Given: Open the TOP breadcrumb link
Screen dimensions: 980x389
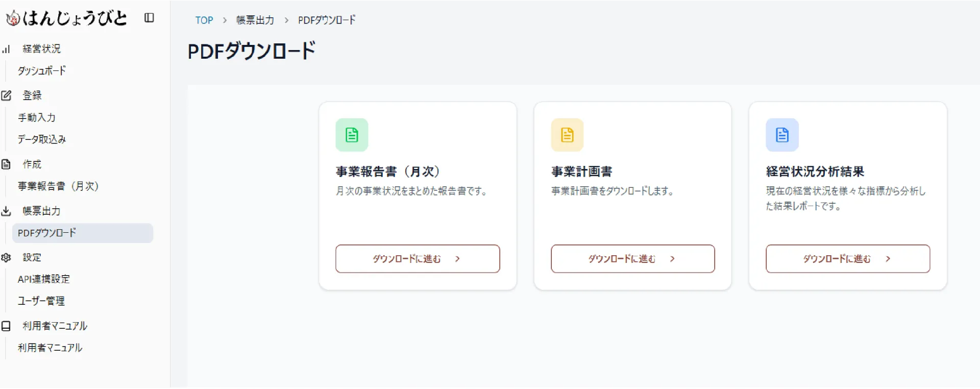Looking at the screenshot, I should click(204, 20).
